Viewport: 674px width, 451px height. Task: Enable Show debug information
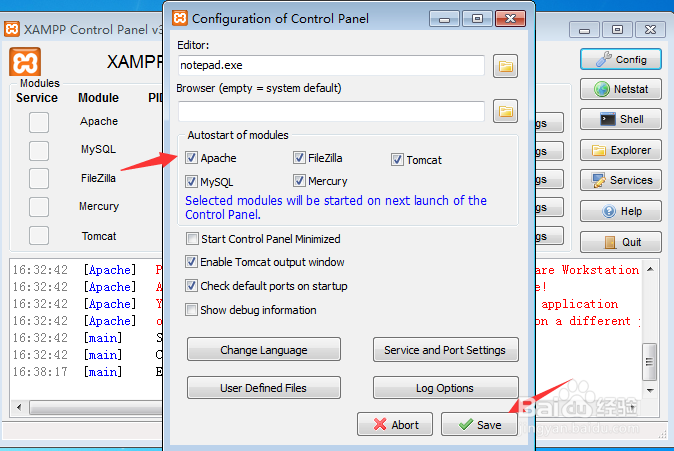[x=191, y=310]
